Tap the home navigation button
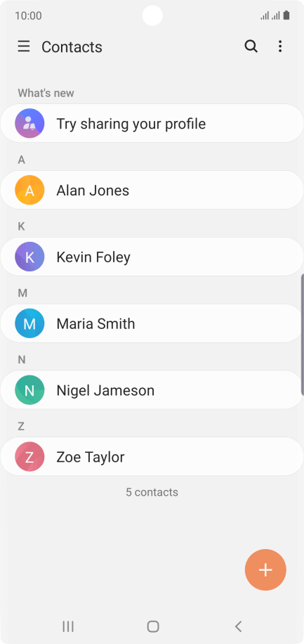 [x=153, y=626]
